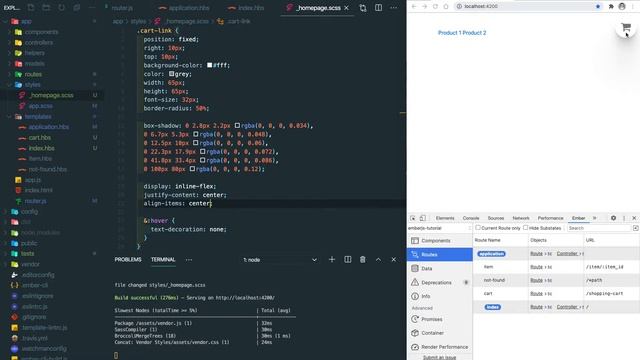Kill terminal with trash icon

coord(362,260)
